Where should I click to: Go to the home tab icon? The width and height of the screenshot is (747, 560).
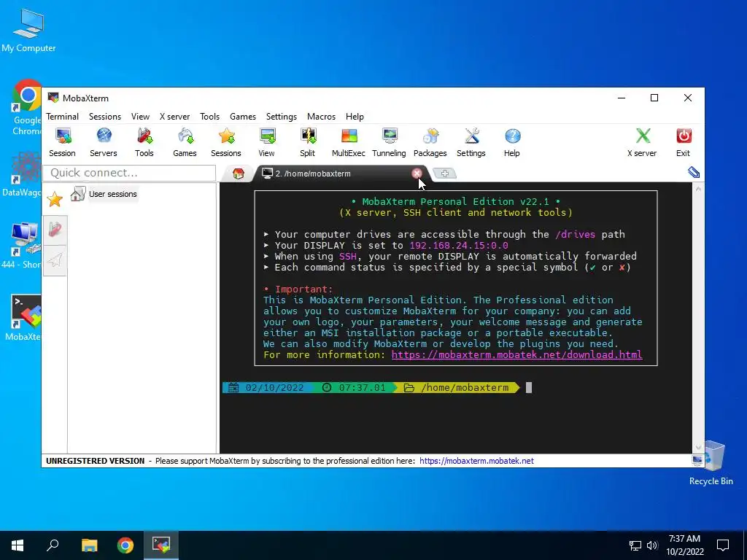(239, 174)
